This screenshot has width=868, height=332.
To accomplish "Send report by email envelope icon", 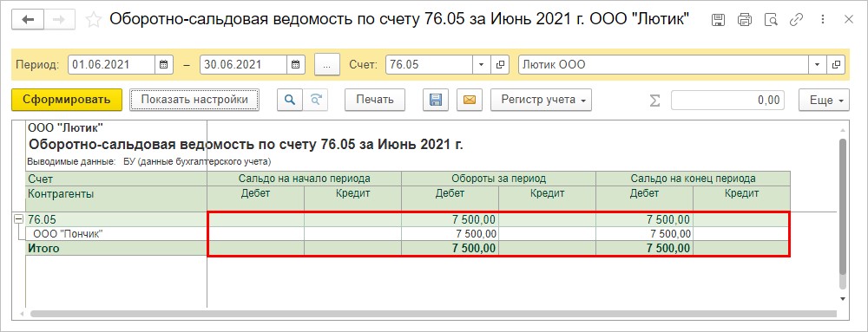I will coord(470,100).
